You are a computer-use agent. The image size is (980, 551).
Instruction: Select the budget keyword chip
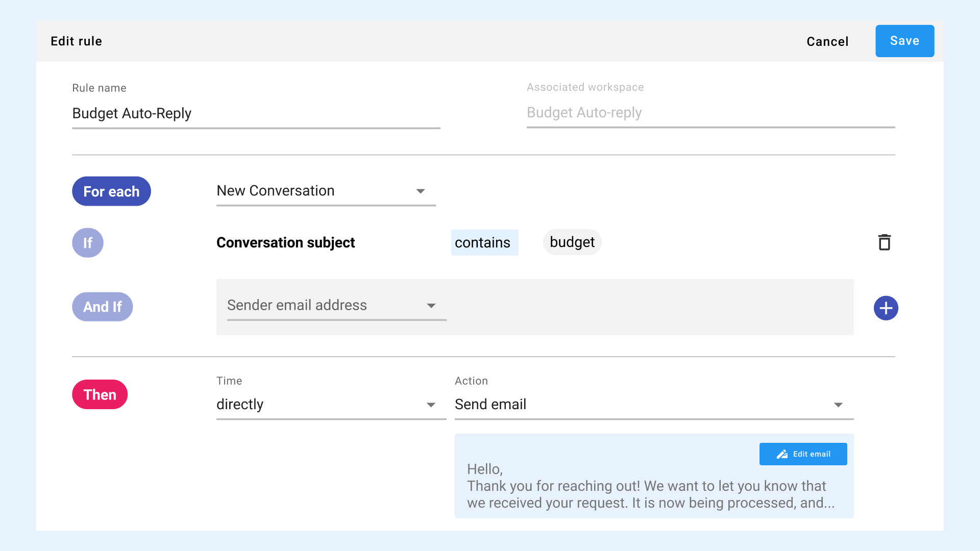click(572, 242)
